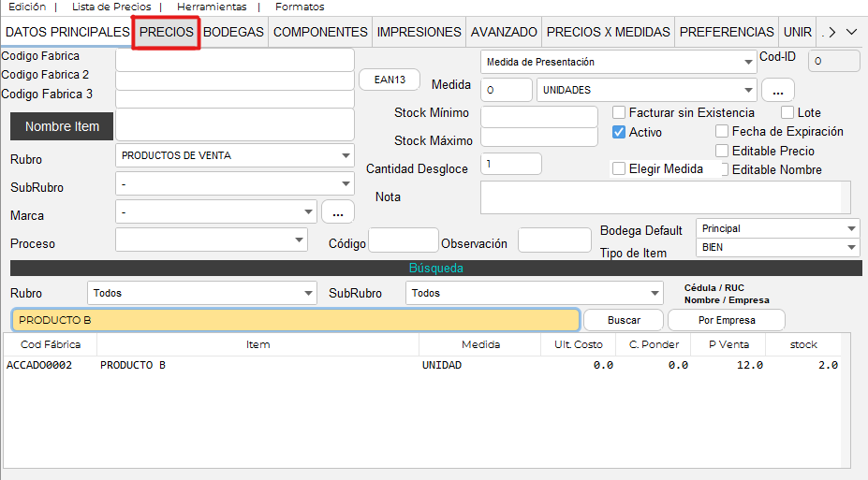Viewport: 868px width, 480px height.
Task: Click the ellipsis button next to UNIDADES
Action: click(777, 91)
